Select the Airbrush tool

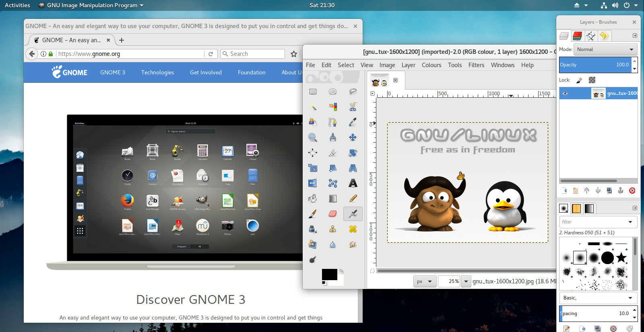pos(353,214)
